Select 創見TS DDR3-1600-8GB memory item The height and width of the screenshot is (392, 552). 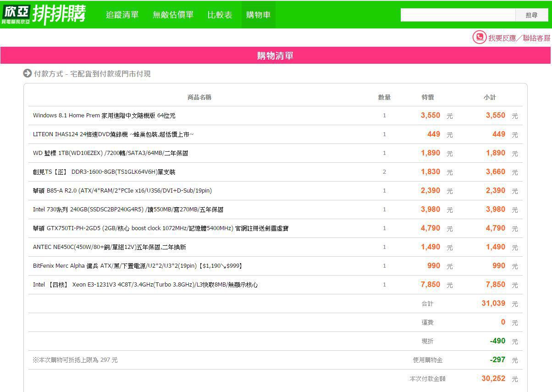coord(104,172)
